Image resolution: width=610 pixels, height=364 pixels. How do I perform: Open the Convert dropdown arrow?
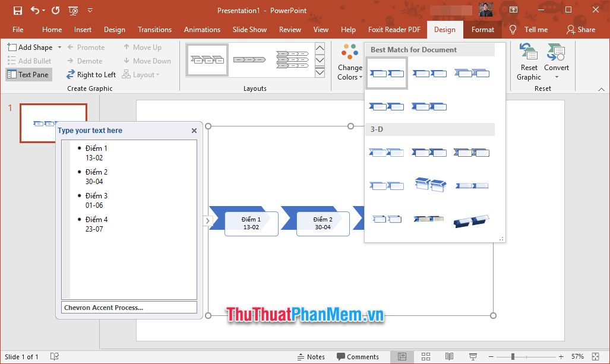(x=557, y=76)
